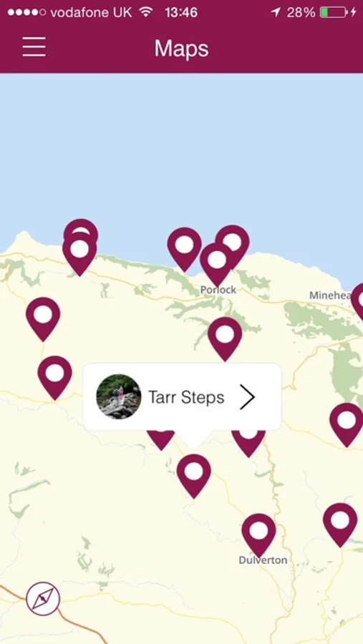Open the hamburger menu

[x=34, y=47]
